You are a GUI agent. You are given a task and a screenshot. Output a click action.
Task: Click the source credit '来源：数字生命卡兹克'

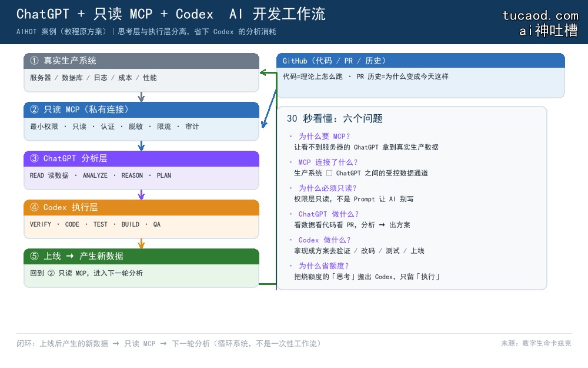536,343
